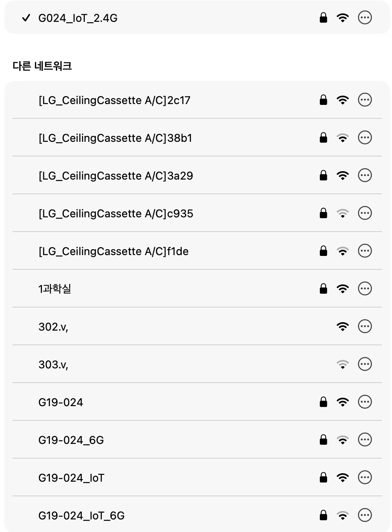The width and height of the screenshot is (392, 532).
Task: Click ellipsis button next to 2c17 network
Action: (x=365, y=100)
